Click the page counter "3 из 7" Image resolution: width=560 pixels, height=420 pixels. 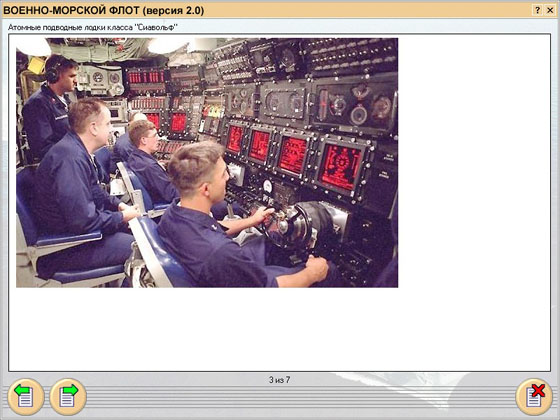(x=280, y=380)
